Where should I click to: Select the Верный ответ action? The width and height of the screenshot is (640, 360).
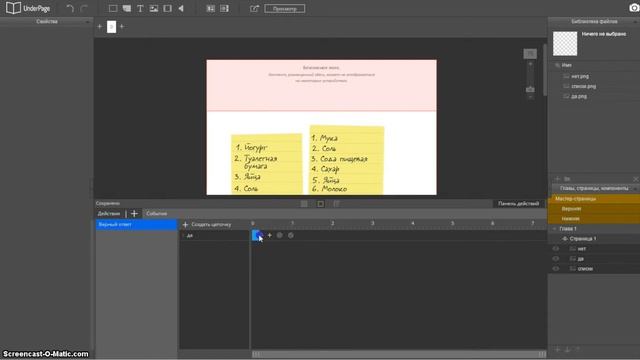[x=136, y=224]
